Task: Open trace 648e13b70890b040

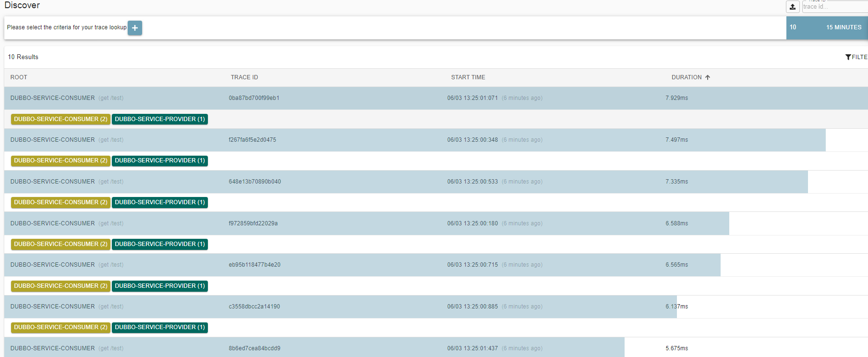Action: pos(255,182)
